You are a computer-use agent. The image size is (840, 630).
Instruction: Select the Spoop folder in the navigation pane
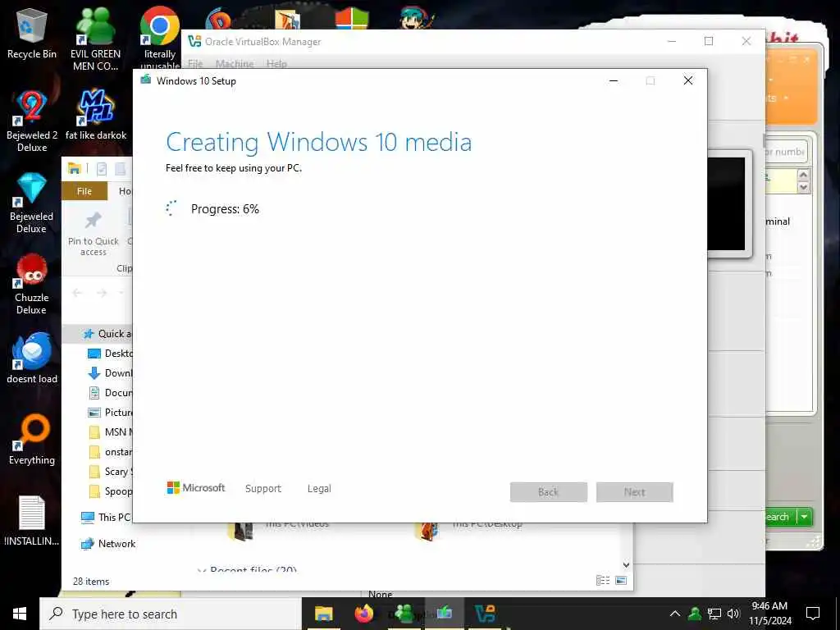[109, 491]
